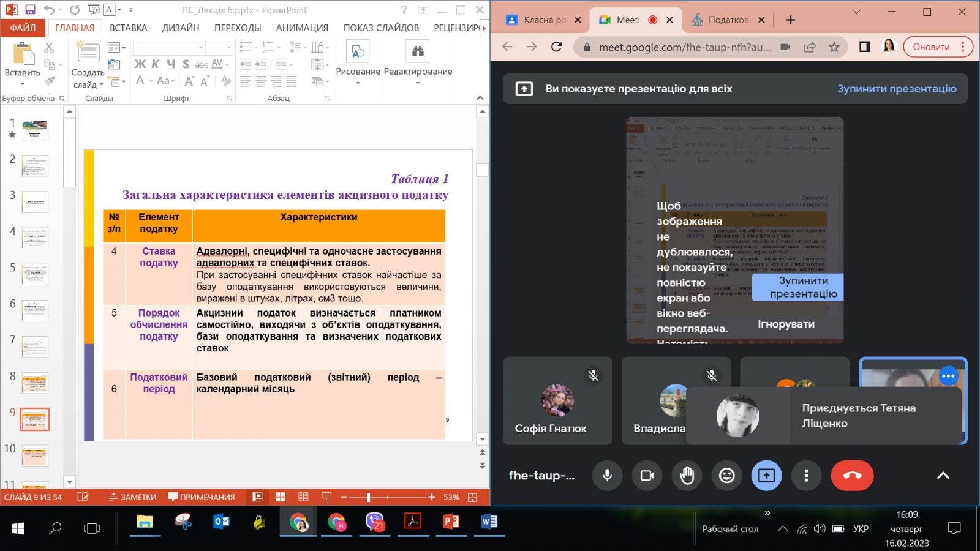This screenshot has height=551, width=980.
Task: Click the red leave call button
Action: tap(852, 476)
